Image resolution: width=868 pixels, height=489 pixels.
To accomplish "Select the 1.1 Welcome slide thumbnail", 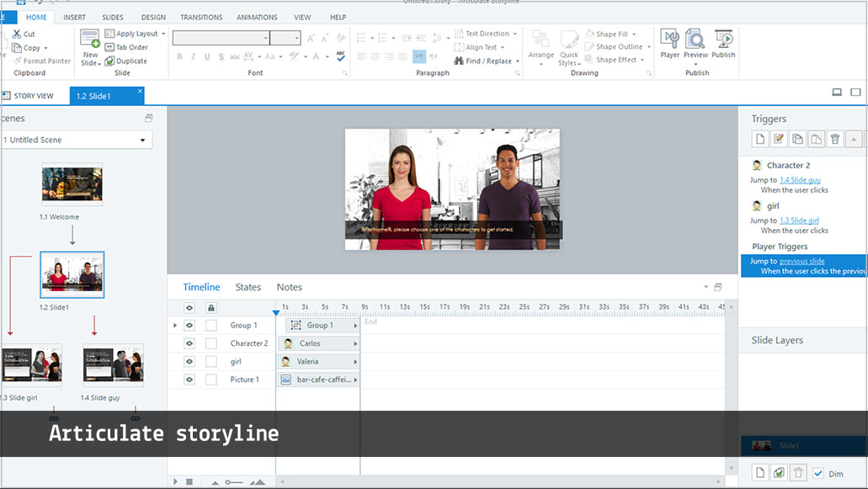I will 72,184.
